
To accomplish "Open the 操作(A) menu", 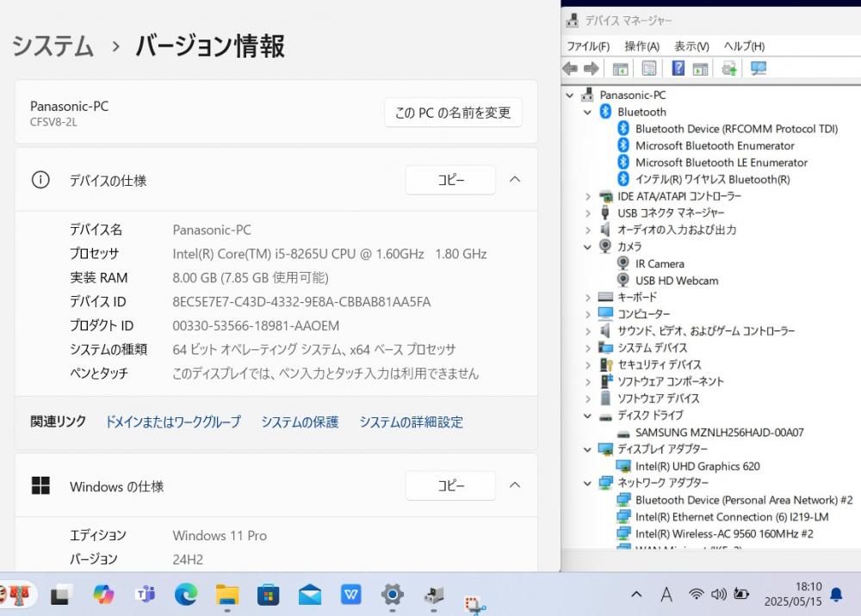I will point(642,46).
